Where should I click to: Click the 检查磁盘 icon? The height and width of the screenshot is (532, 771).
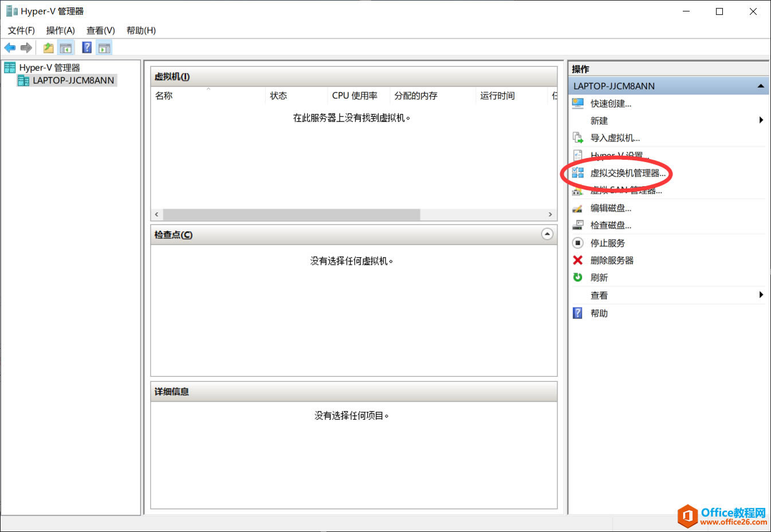coord(578,226)
